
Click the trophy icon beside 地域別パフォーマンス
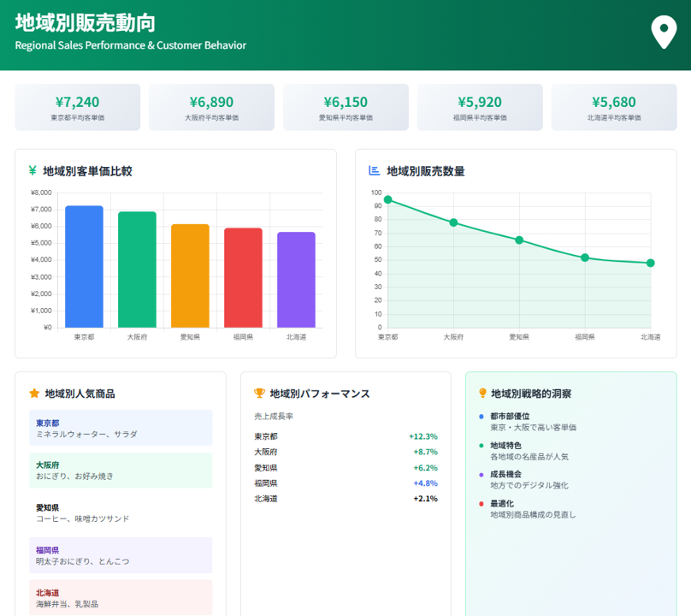(259, 394)
